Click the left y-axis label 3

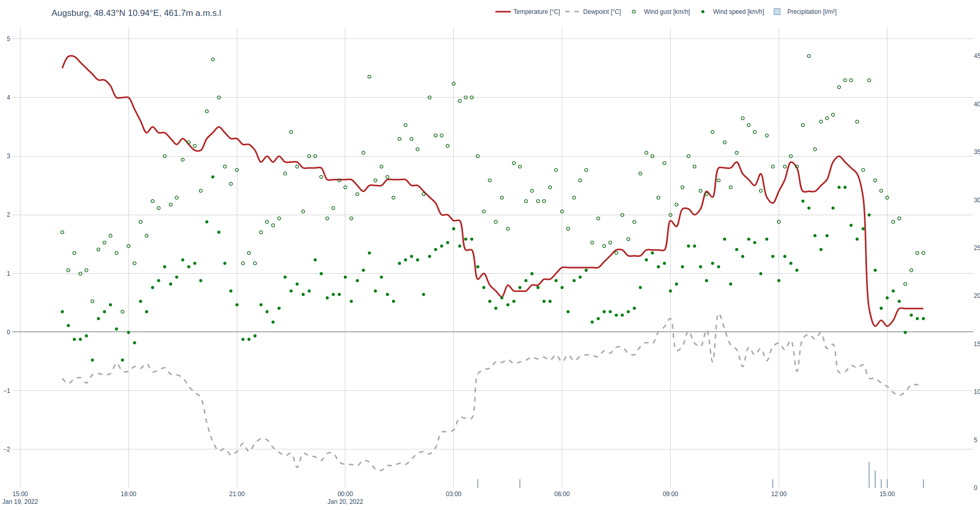(x=8, y=156)
